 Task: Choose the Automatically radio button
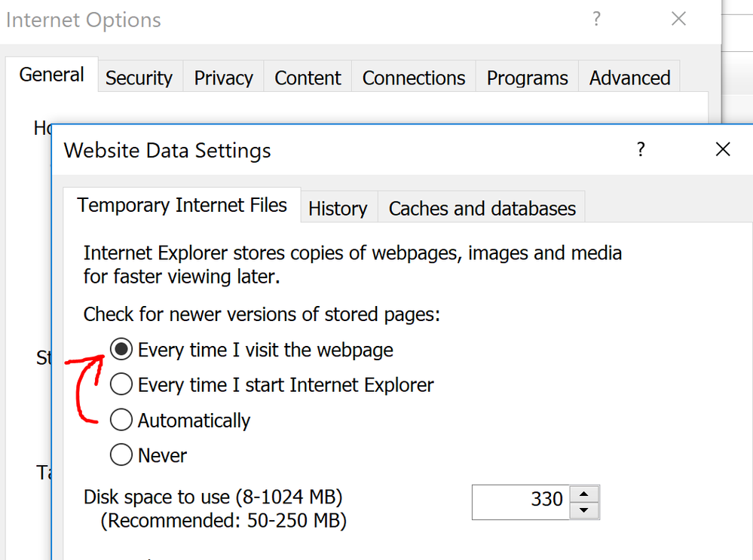point(121,421)
